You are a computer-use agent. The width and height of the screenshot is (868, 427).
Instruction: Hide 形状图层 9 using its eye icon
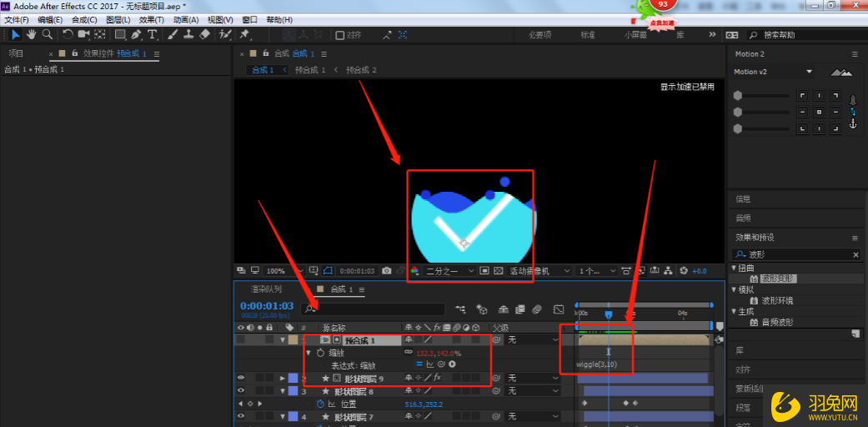pyautogui.click(x=242, y=378)
